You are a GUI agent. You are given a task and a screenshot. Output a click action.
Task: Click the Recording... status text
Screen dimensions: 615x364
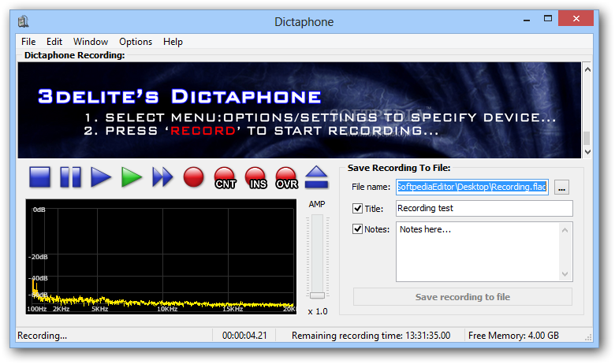(x=43, y=336)
